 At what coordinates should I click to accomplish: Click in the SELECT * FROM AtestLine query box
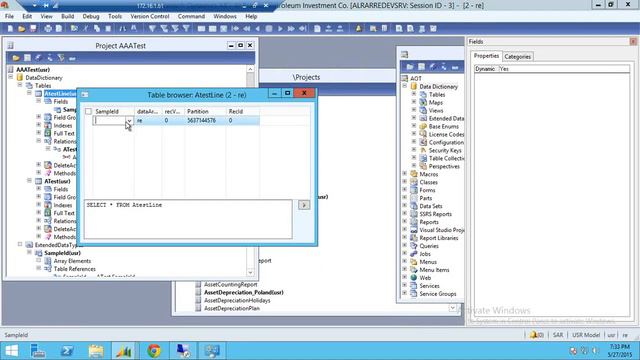coord(188,219)
